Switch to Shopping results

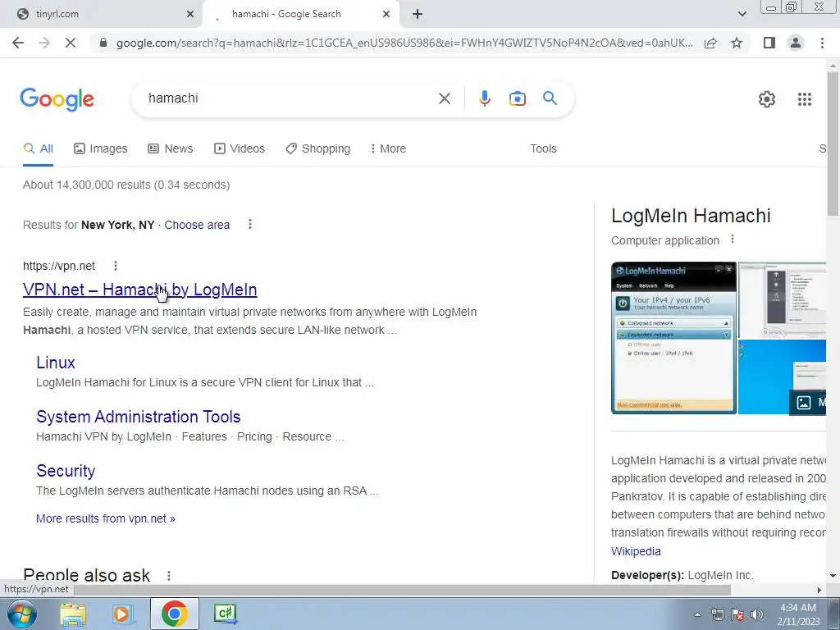(x=317, y=149)
